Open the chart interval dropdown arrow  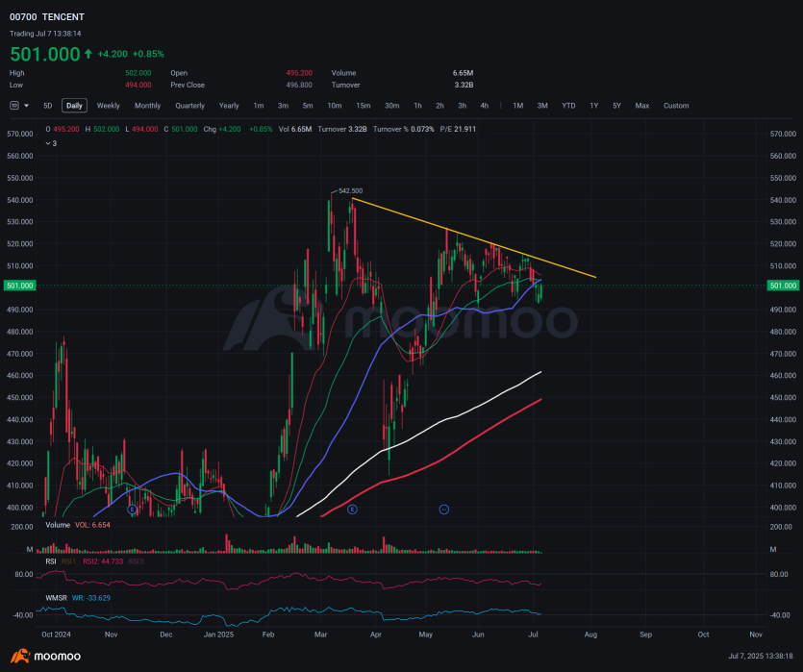pos(26,106)
